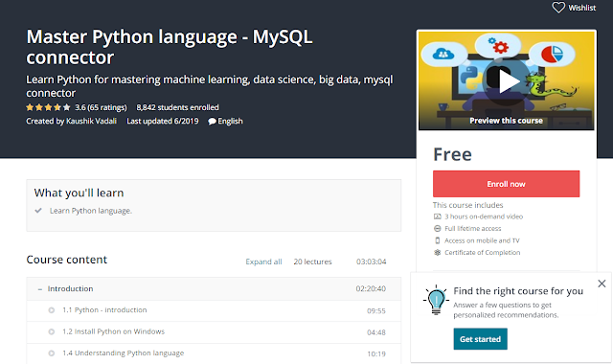
Task: Click the 03:03:04 total duration
Action: tap(371, 262)
